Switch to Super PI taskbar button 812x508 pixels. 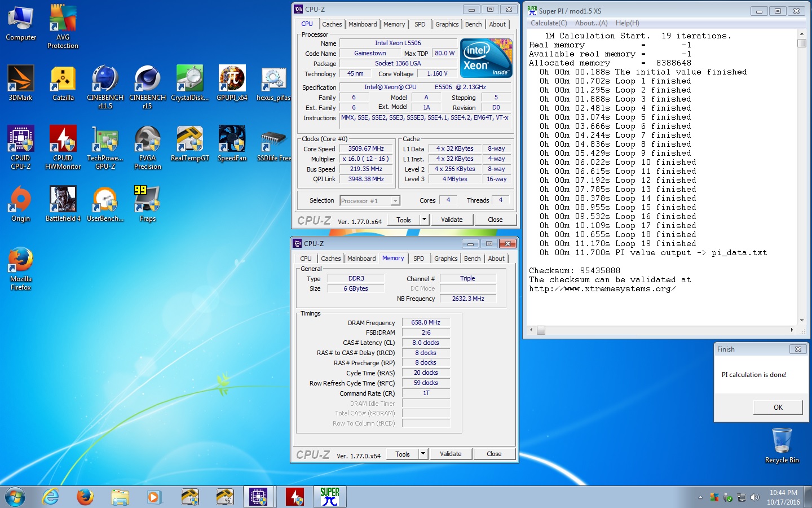click(x=330, y=497)
